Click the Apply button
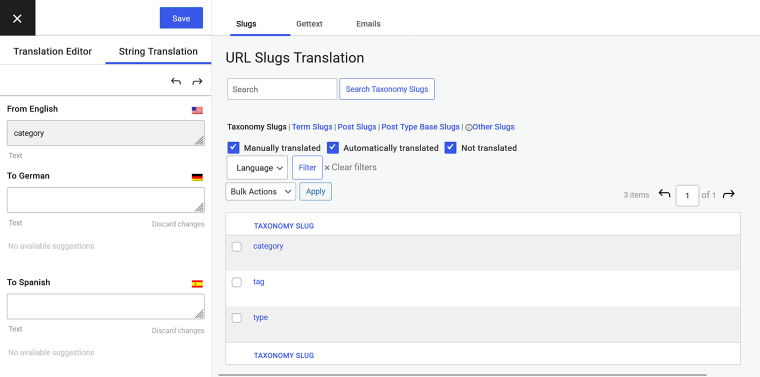This screenshot has height=377, width=760. click(x=316, y=191)
